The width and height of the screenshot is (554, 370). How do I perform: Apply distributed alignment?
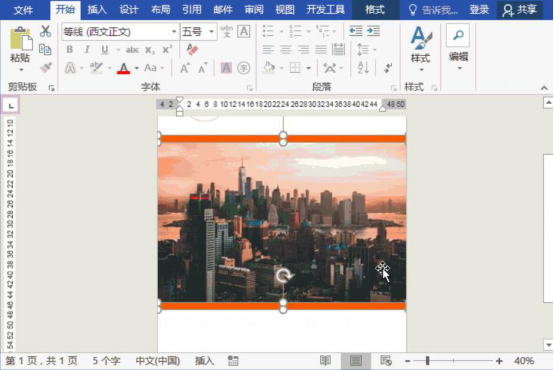[338, 49]
